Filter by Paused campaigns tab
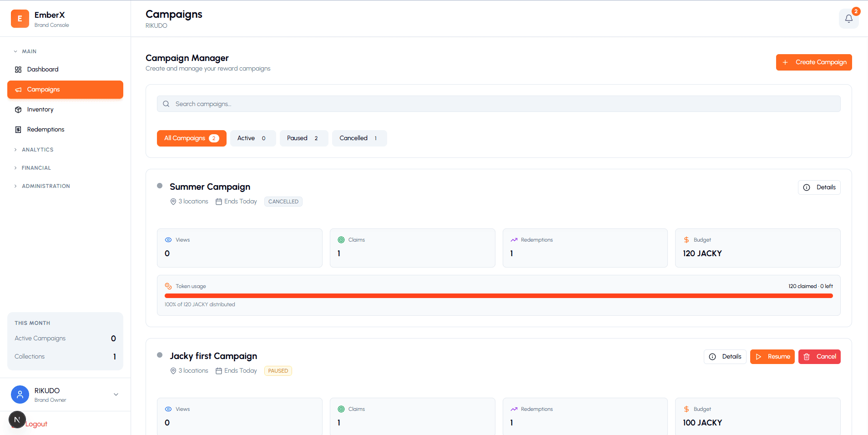 tap(303, 138)
